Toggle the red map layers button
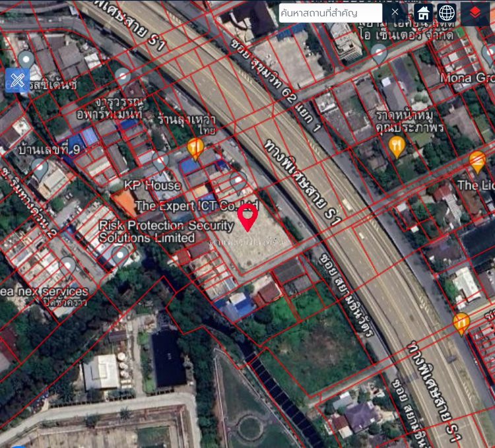This screenshot has width=495, height=448. tap(475, 13)
